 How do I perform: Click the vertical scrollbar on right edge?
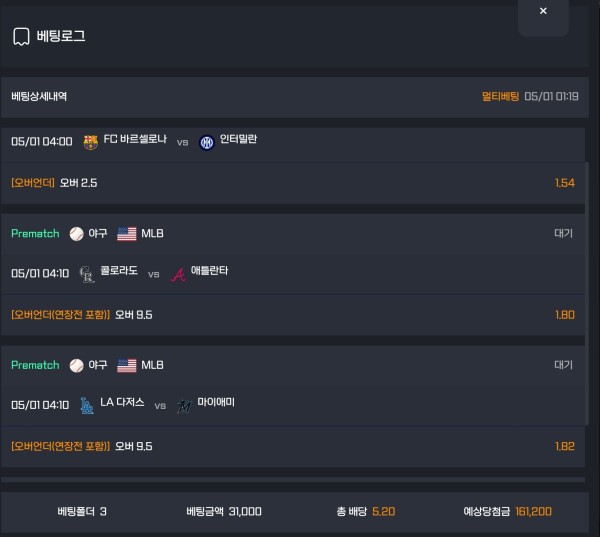pos(587,293)
